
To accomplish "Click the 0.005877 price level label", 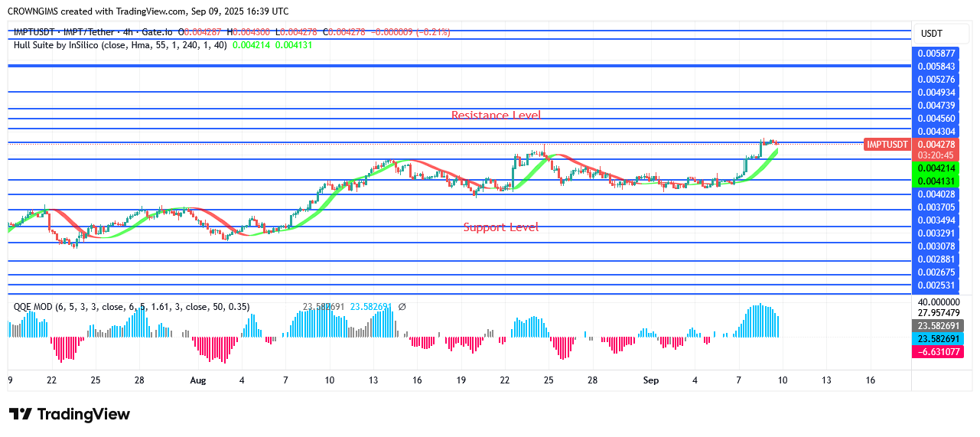I will 936,54.
